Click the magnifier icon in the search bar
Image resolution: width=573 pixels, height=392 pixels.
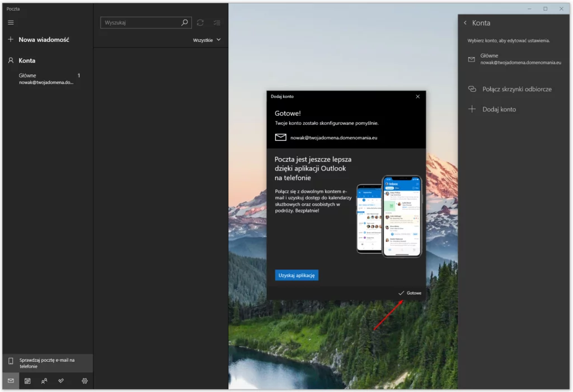pos(184,22)
